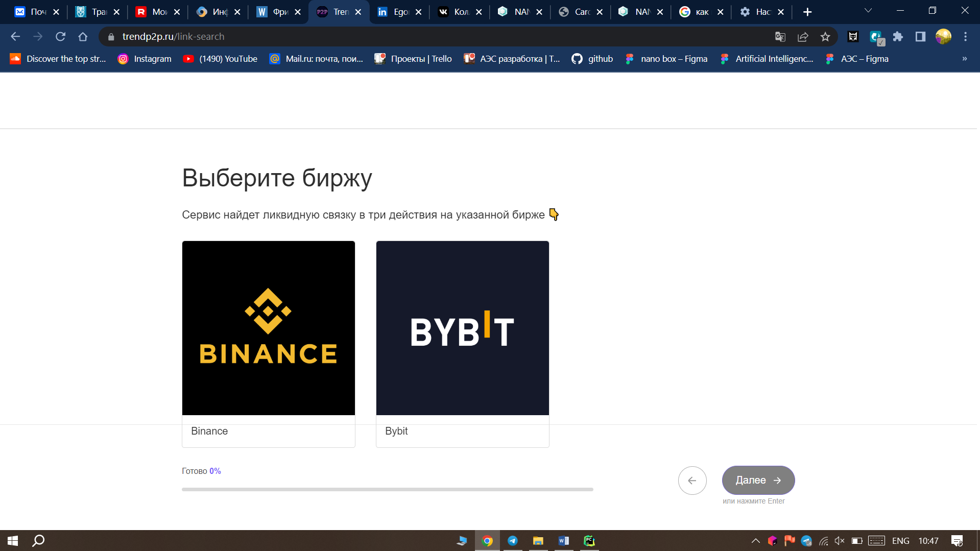Open Extensions puzzle menu
980x551 pixels.
[898, 37]
